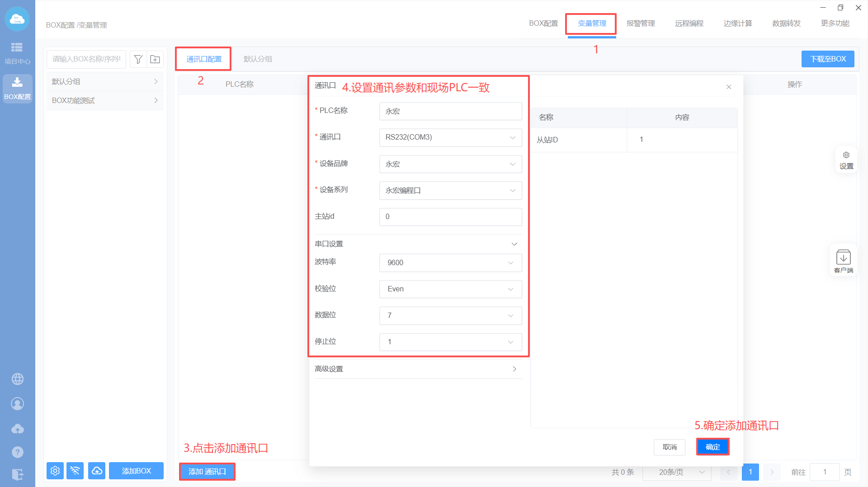Click the cloud upload icon button
Image resolution: width=868 pixels, height=487 pixels.
[x=97, y=471]
